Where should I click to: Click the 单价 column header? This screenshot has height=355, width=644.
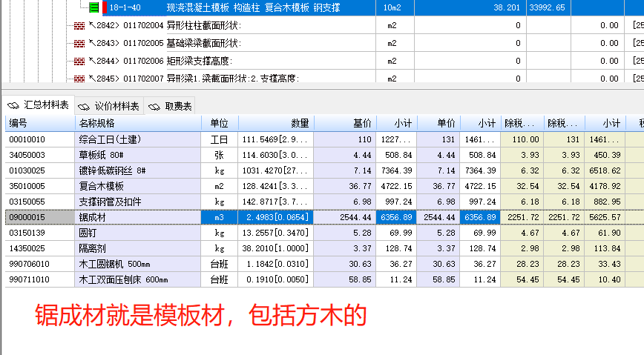(x=438, y=123)
